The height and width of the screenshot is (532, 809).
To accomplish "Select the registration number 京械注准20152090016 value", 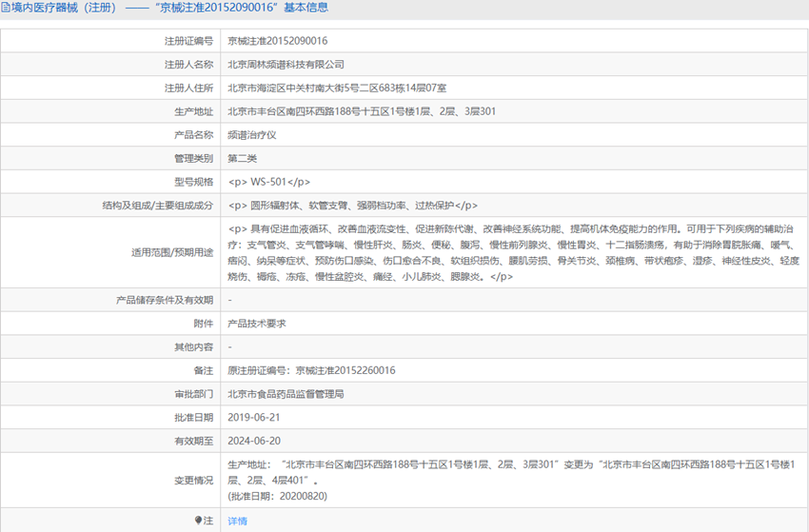I will (278, 41).
